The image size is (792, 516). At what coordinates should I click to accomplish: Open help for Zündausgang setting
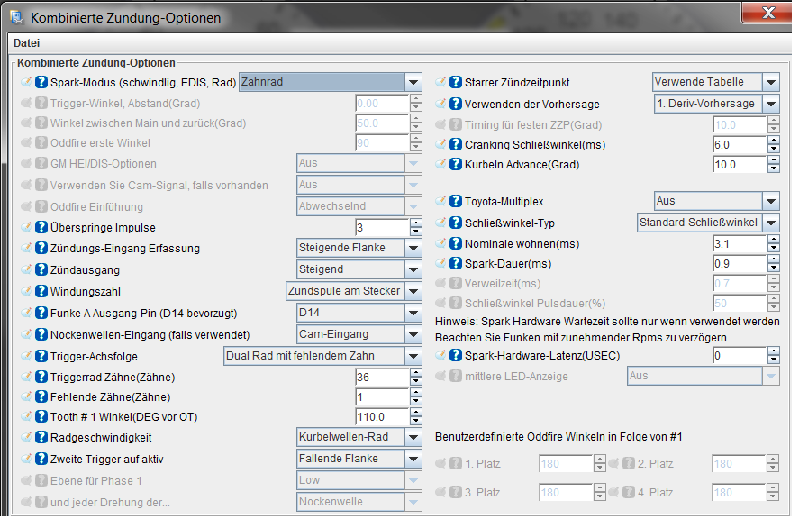42,269
